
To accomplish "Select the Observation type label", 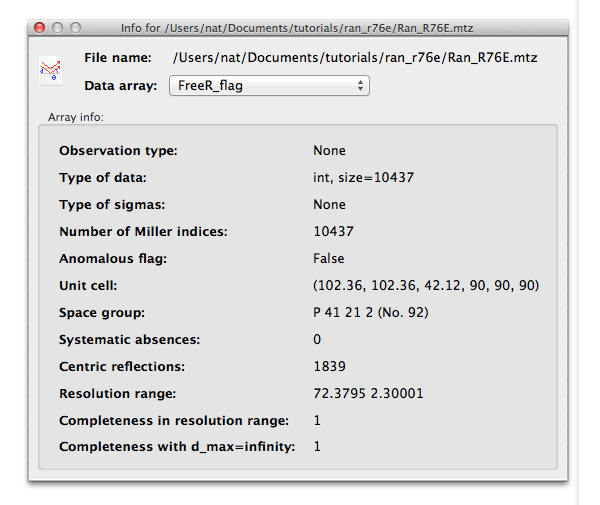I will [x=118, y=151].
